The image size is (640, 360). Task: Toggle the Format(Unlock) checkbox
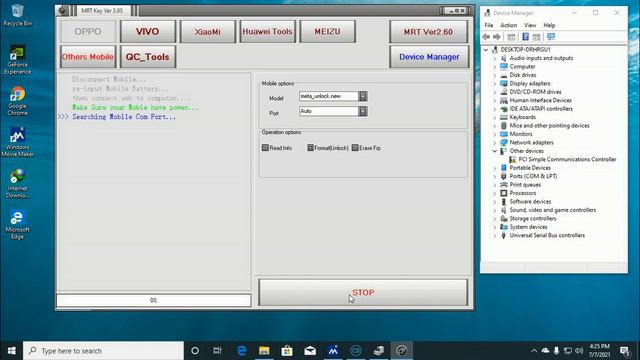(x=310, y=148)
